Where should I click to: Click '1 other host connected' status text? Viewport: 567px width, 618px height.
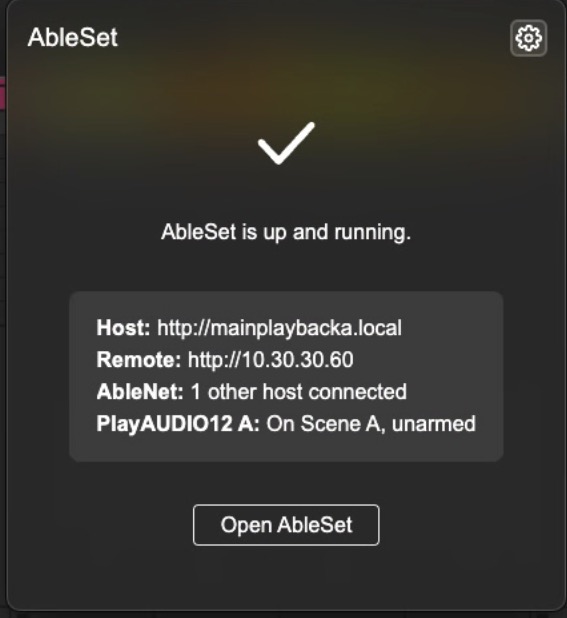[299, 392]
